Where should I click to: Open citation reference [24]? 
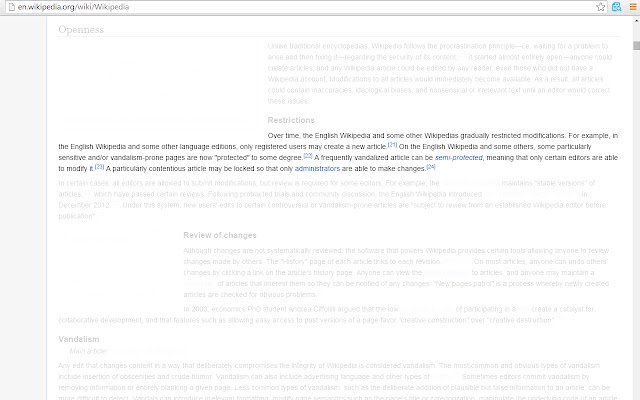[x=431, y=167]
